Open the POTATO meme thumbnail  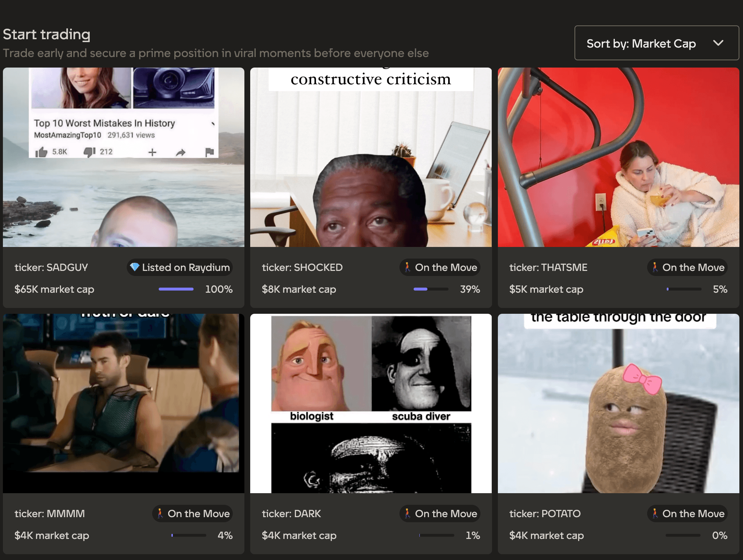pos(618,403)
